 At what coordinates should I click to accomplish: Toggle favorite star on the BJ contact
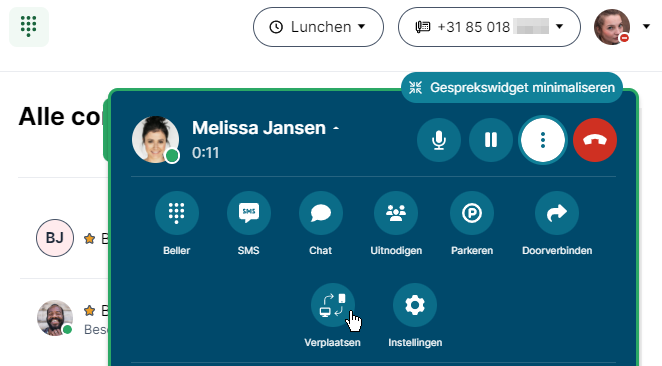tap(90, 239)
